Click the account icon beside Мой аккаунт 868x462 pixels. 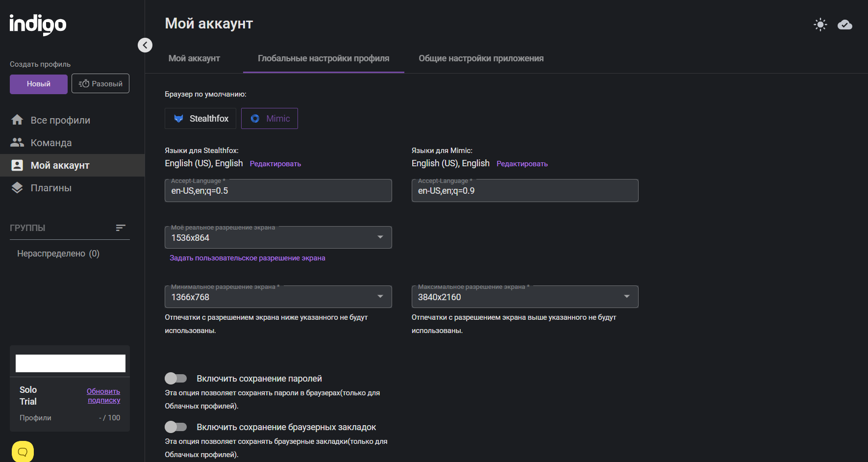pos(17,165)
